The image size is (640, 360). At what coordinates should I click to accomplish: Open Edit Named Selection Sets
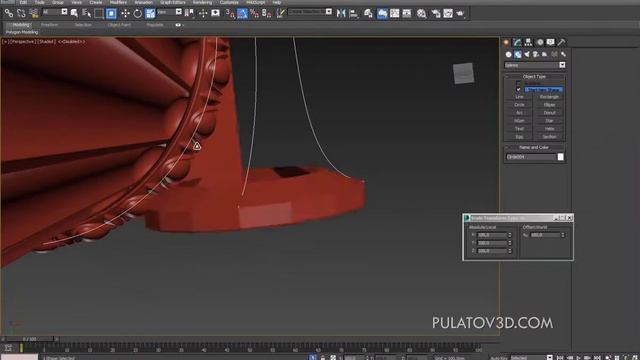coord(280,13)
